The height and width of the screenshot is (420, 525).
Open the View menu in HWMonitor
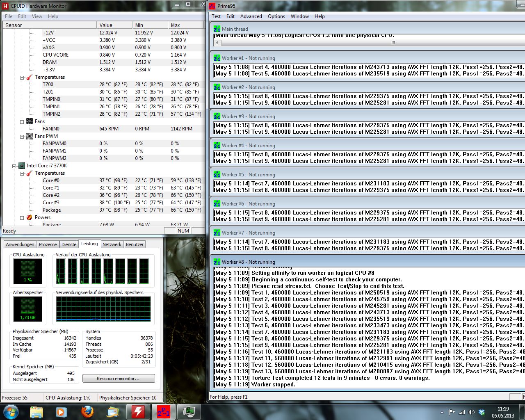tap(37, 16)
